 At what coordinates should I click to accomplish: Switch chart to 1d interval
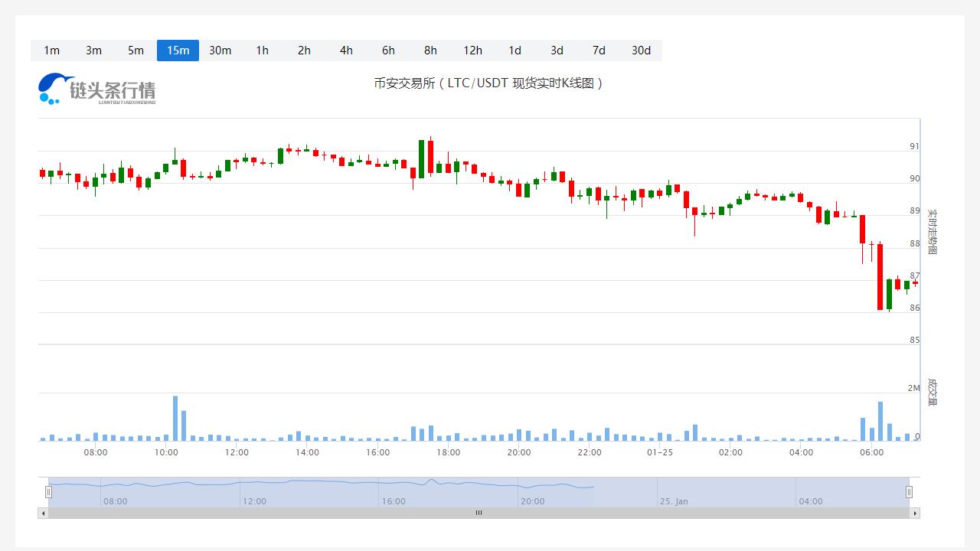click(514, 51)
